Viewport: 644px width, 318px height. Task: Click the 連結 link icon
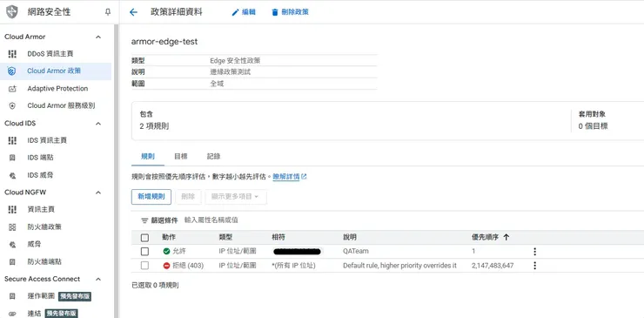[x=12, y=314]
